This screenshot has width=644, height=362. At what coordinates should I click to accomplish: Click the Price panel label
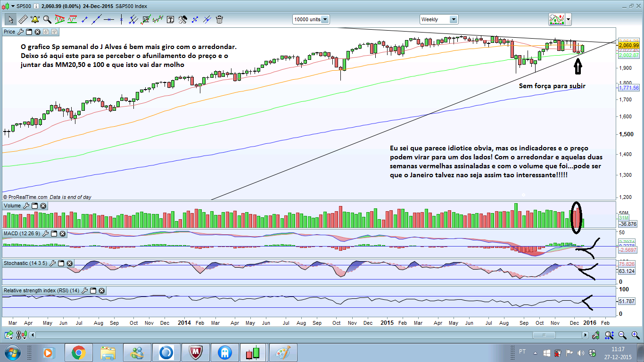pos(9,32)
